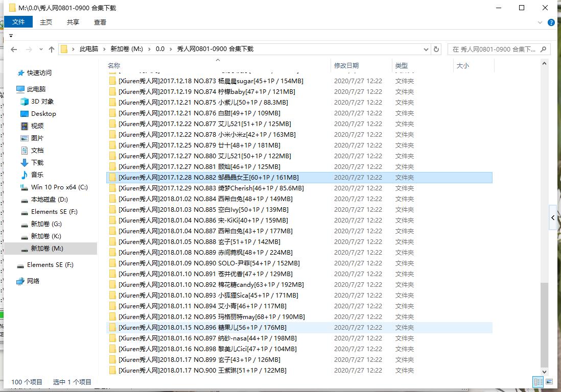The width and height of the screenshot is (561, 392).
Task: Click the vertical scrollbar thumb
Action: click(544, 325)
